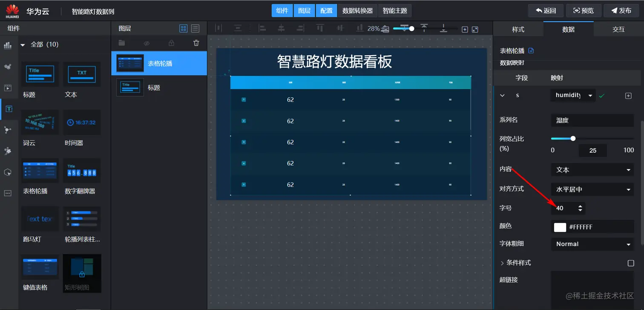
Task: Create a layer group with folder icon
Action: click(122, 43)
